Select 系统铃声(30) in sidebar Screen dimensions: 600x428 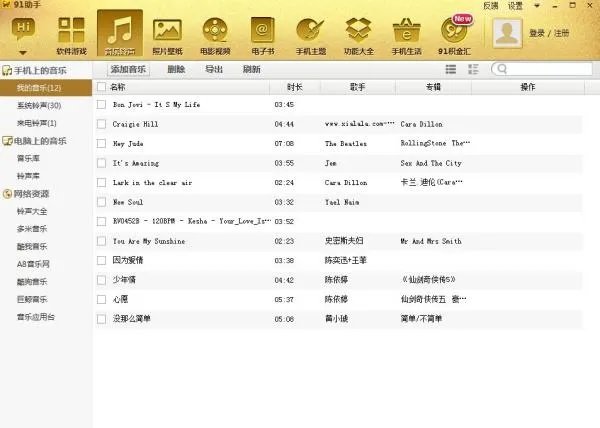39,106
